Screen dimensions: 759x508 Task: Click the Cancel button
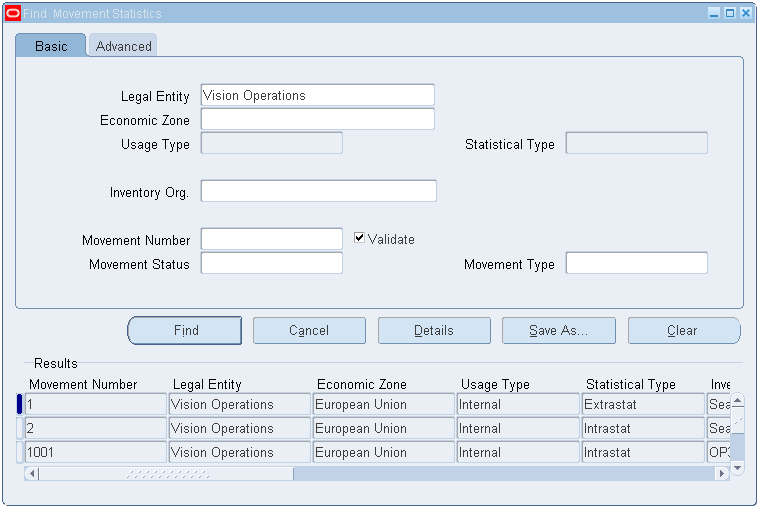coord(309,331)
